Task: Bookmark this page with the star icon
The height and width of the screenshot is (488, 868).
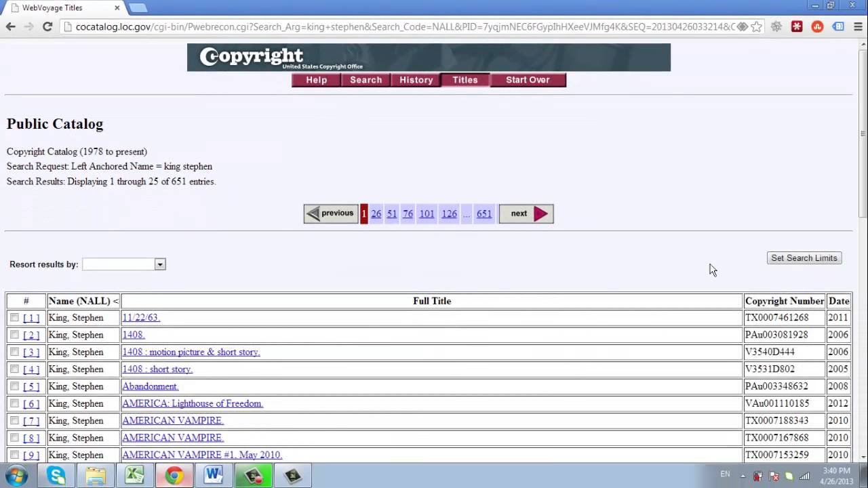Action: 756,26
